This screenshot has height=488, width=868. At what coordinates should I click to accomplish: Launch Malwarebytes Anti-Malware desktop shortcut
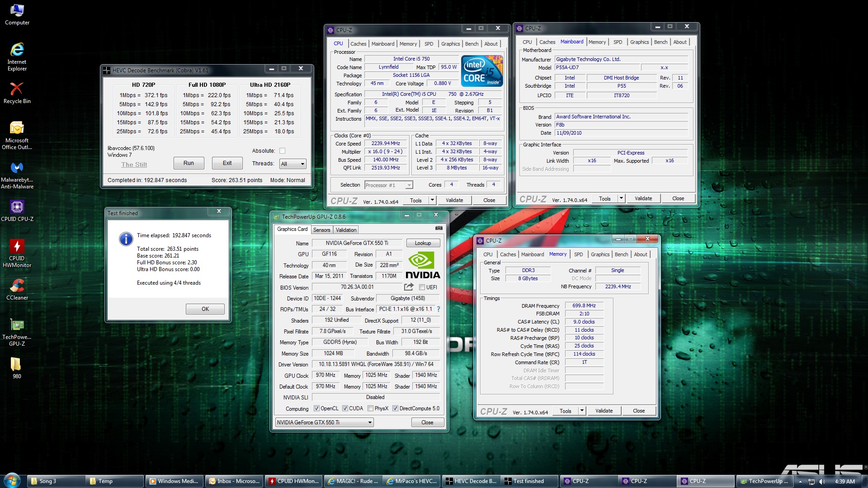(x=17, y=174)
